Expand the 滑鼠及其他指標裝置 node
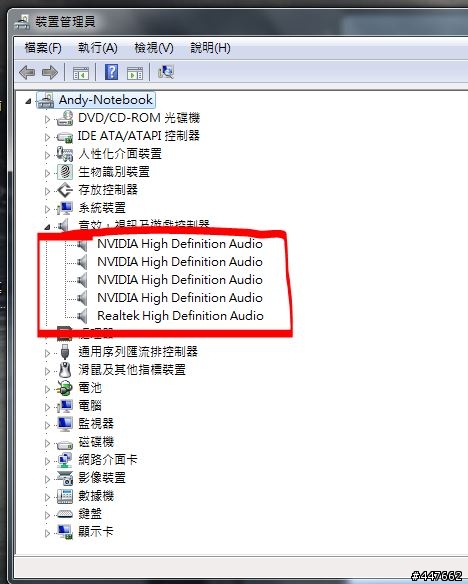 [x=47, y=371]
